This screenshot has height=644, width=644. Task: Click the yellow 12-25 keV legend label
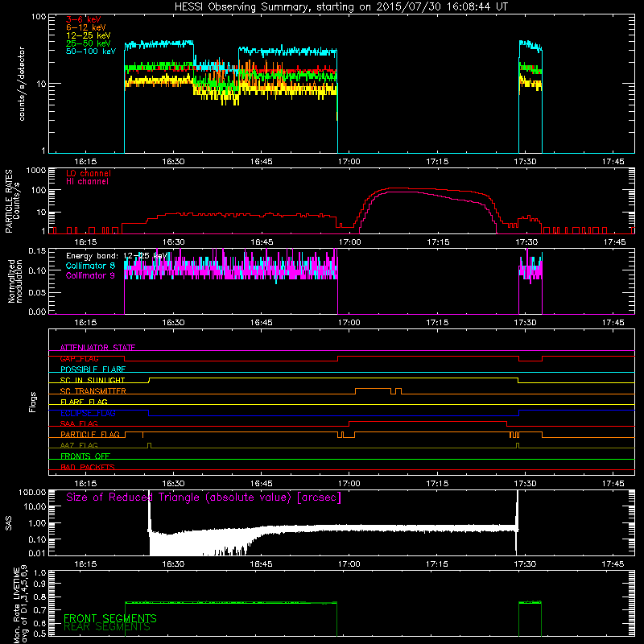pos(89,35)
